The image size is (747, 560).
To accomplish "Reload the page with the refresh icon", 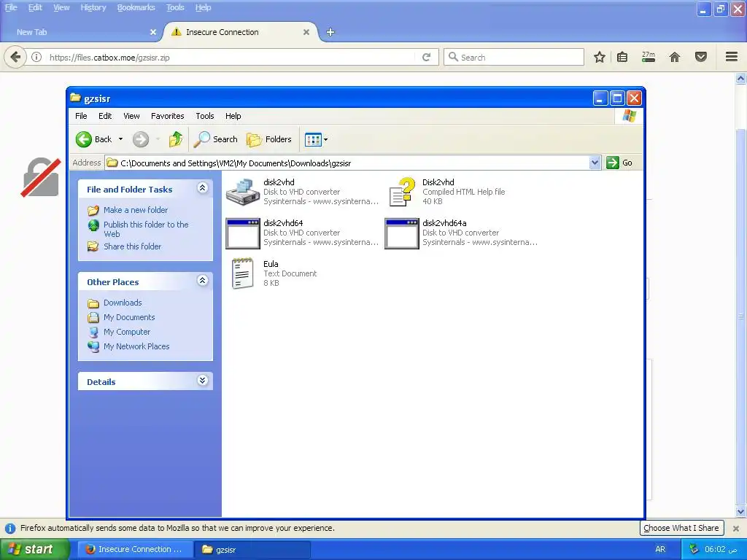I will [x=426, y=57].
